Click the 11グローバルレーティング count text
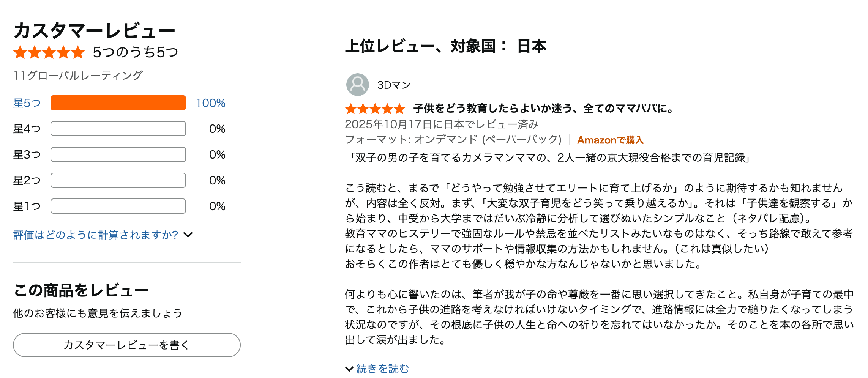The width and height of the screenshot is (868, 378). pyautogui.click(x=78, y=75)
